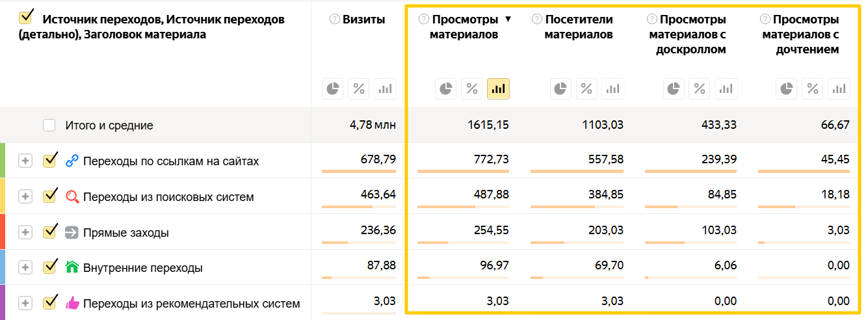Toggle the header grouping checkbox for all rows
The height and width of the screenshot is (320, 868).
tap(27, 18)
